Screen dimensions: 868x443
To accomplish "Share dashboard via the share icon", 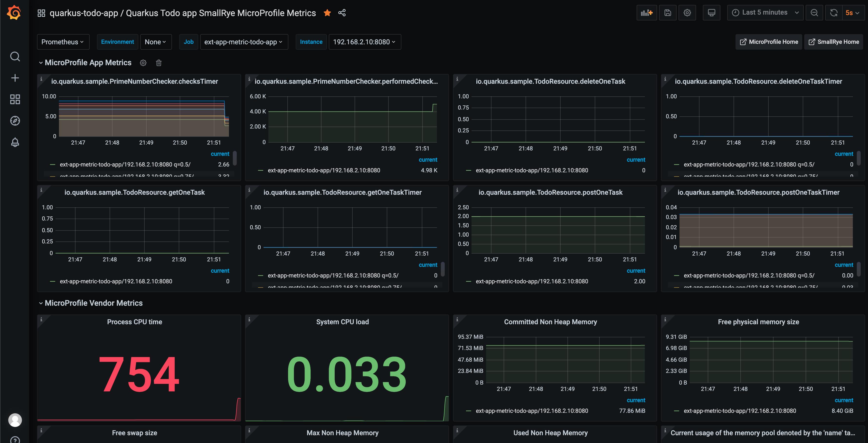I will [342, 13].
